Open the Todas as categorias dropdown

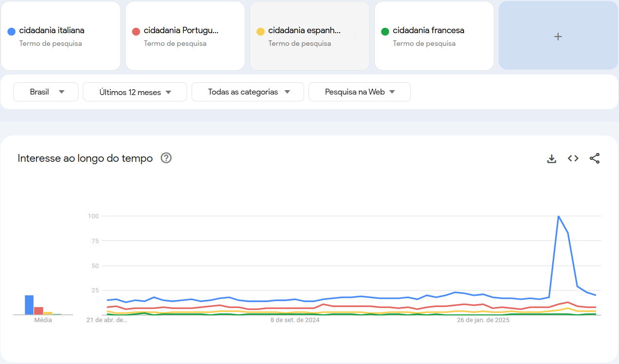point(247,92)
